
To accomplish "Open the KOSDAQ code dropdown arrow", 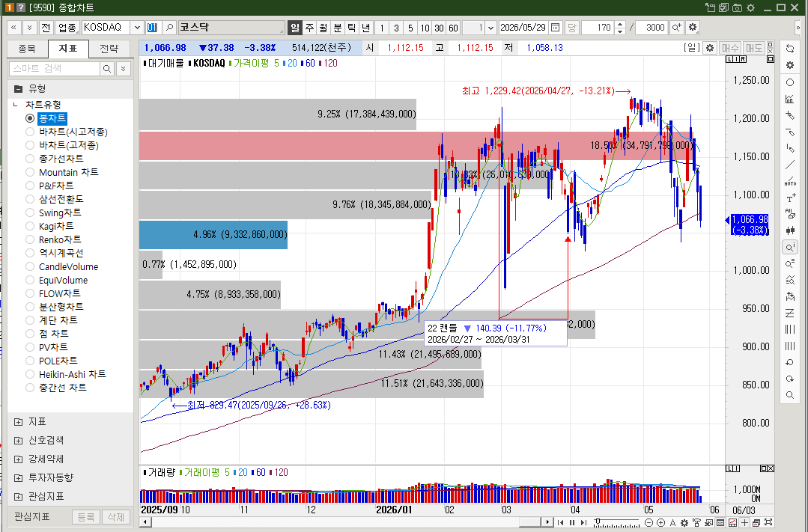I will tap(137, 27).
